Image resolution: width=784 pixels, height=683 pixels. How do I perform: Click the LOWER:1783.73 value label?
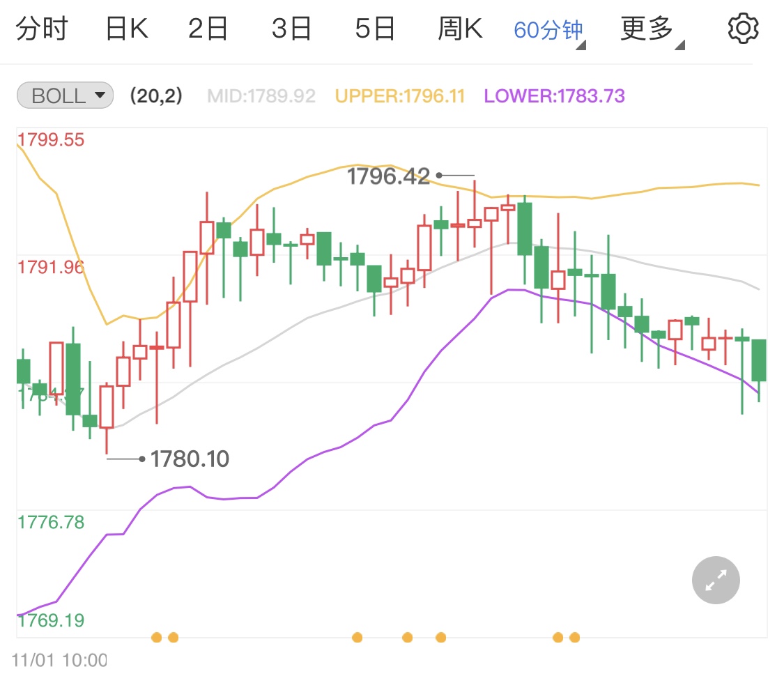pos(555,96)
